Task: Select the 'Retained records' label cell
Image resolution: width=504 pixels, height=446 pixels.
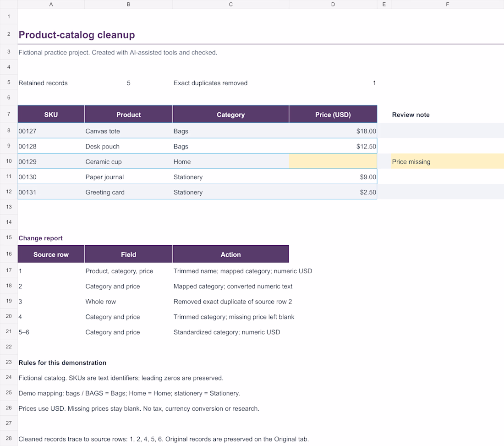Action: [x=51, y=83]
